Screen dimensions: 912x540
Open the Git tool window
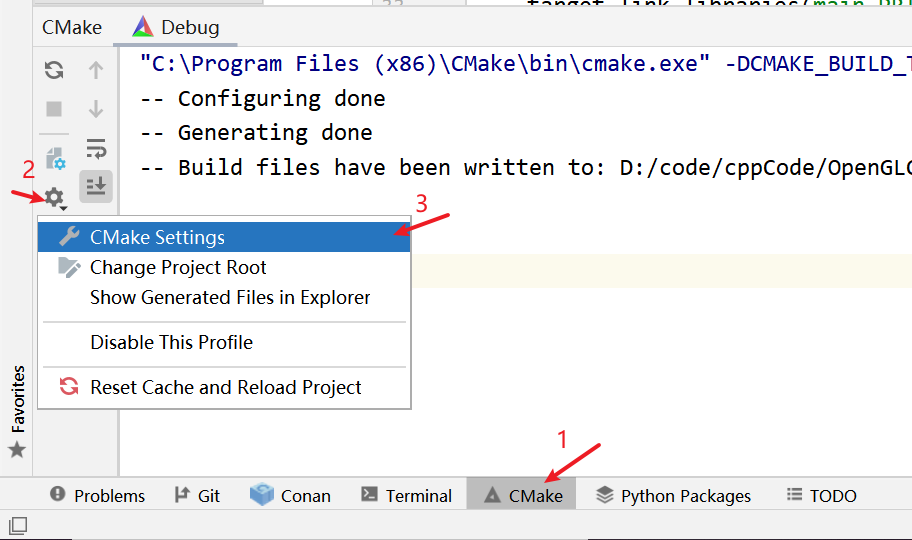197,496
